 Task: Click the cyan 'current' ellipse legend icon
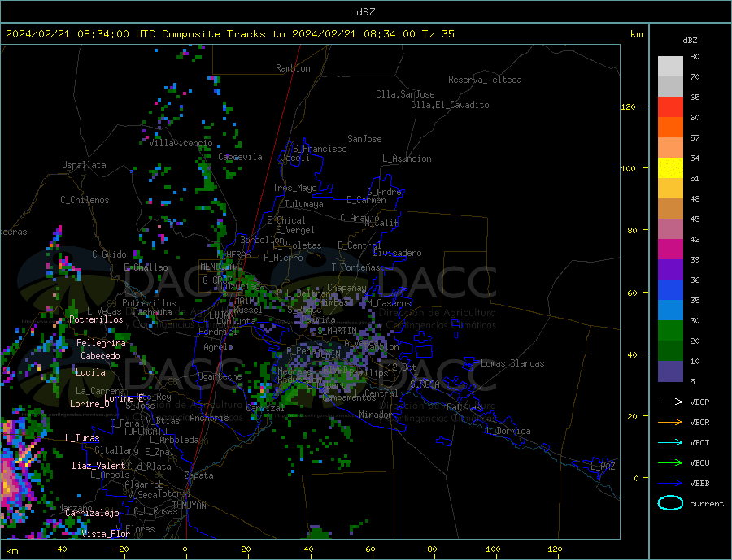(x=671, y=503)
